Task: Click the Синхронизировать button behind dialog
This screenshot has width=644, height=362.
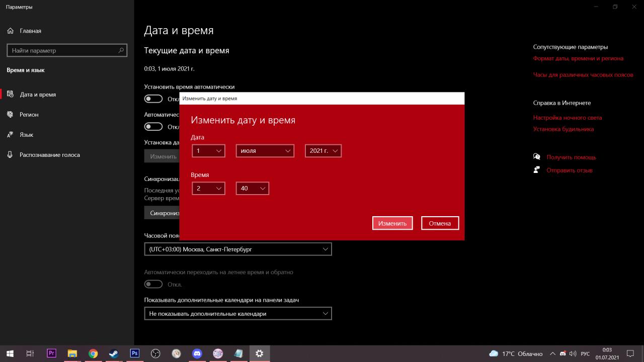Action: (x=162, y=213)
